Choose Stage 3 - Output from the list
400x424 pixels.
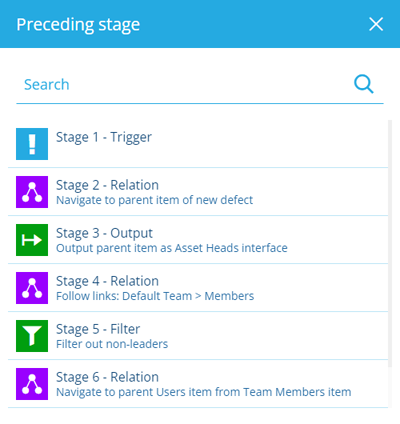pos(198,240)
